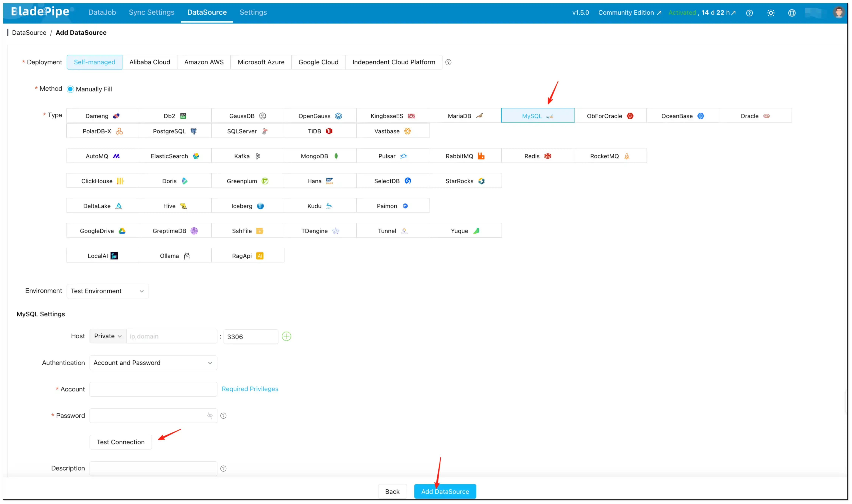
Task: Click the Description input field
Action: [x=153, y=469]
